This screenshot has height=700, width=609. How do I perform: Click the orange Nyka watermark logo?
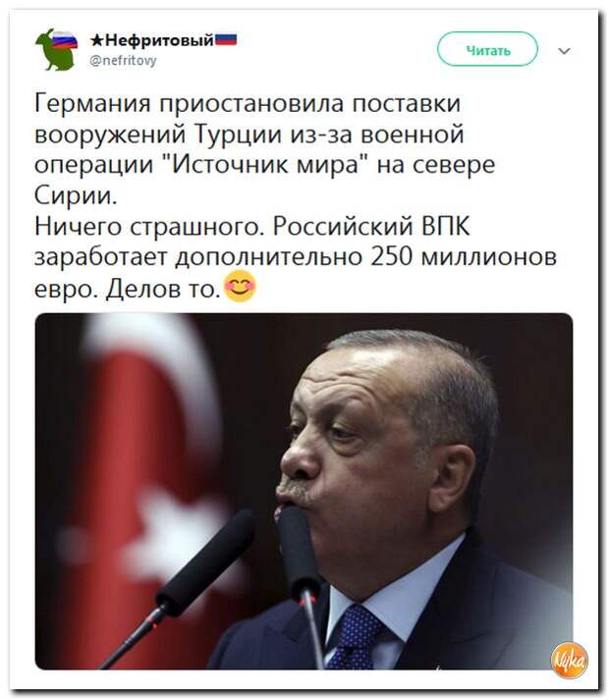coord(570,660)
